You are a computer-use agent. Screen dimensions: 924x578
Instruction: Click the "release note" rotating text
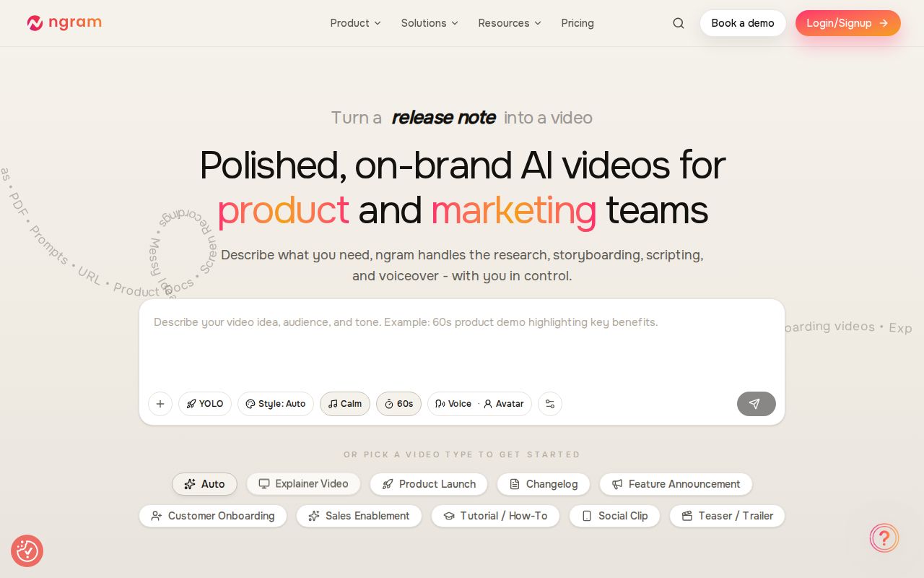pos(443,118)
